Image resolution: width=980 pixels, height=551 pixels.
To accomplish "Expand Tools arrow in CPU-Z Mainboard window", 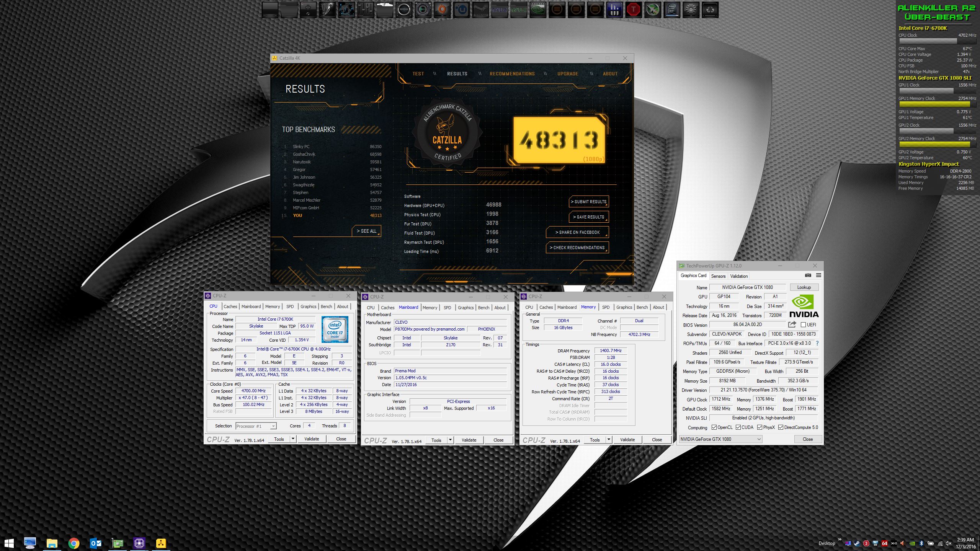I will [x=450, y=440].
